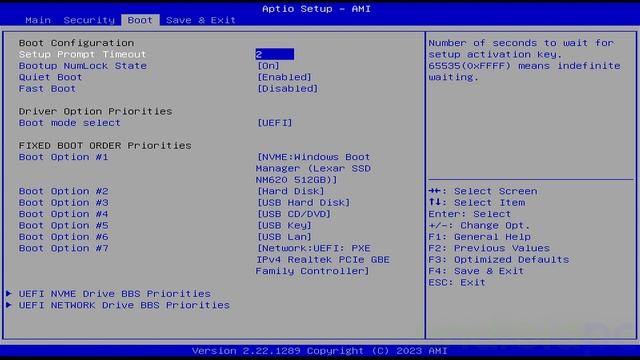Expand UEFI NETWORK Drive BBS Priorities arrow

pyautogui.click(x=9, y=305)
